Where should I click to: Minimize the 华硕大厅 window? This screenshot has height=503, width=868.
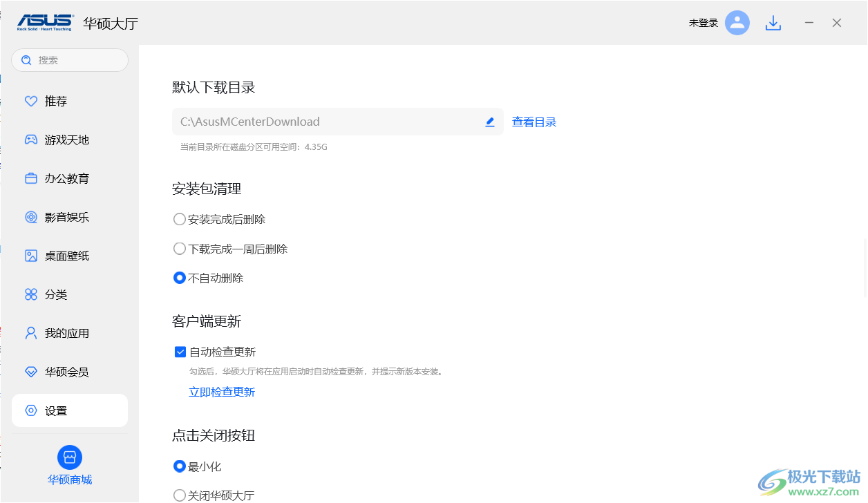point(809,23)
